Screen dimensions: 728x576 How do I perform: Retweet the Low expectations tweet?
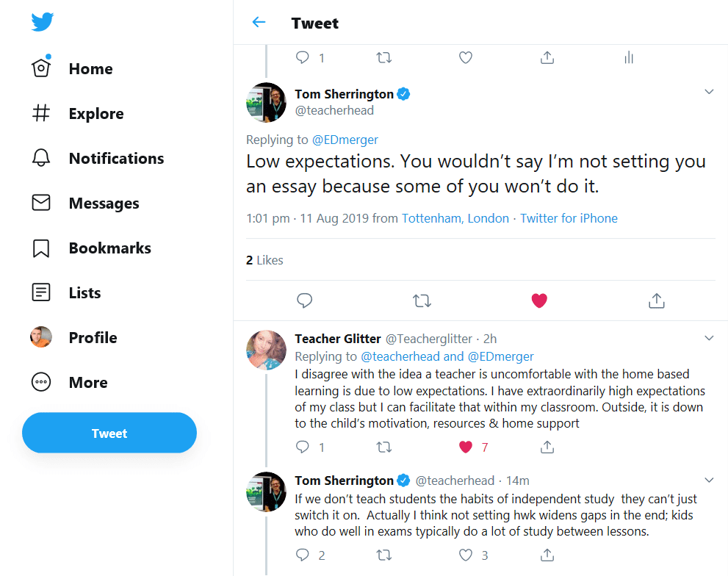(422, 300)
